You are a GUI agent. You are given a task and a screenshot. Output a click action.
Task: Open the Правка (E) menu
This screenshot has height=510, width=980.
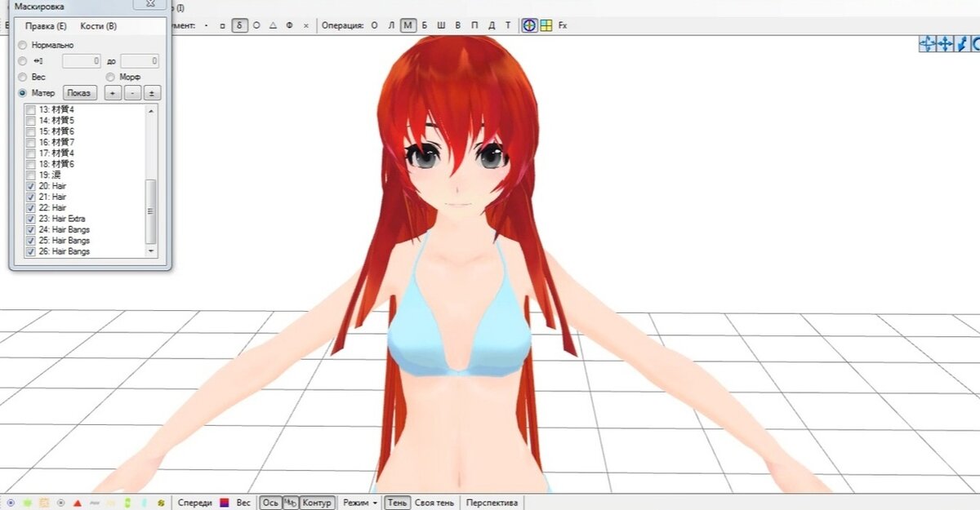(x=46, y=26)
